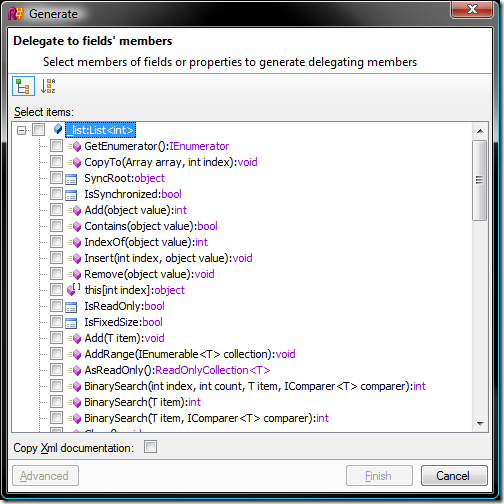Select the AddRange(IEnumerable<T> collection) item
The height and width of the screenshot is (504, 504).
[190, 354]
